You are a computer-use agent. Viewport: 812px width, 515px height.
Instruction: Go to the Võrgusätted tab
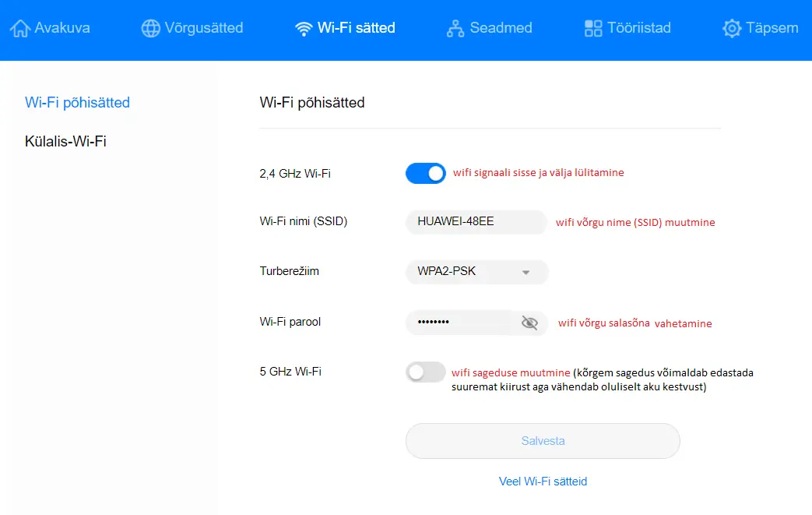192,28
